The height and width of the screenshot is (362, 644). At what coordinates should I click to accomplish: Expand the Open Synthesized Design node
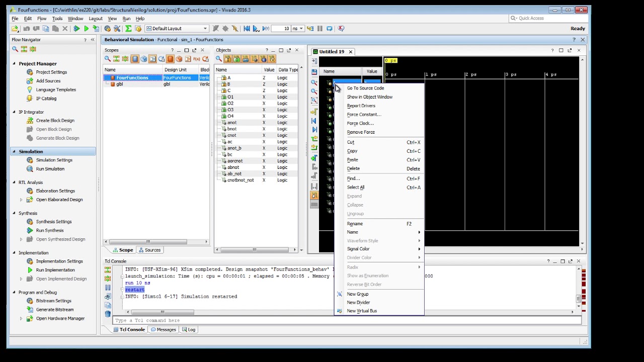[x=21, y=239]
